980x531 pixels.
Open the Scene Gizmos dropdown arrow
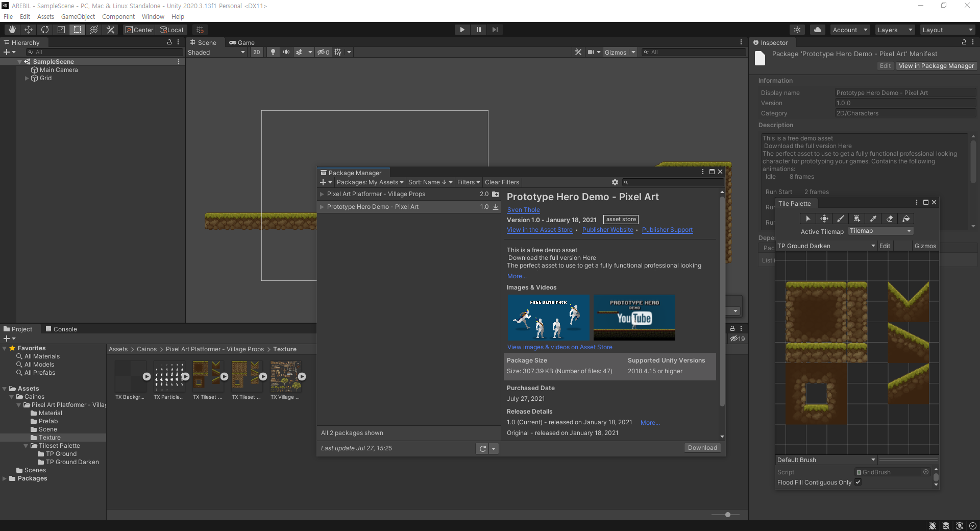point(633,52)
